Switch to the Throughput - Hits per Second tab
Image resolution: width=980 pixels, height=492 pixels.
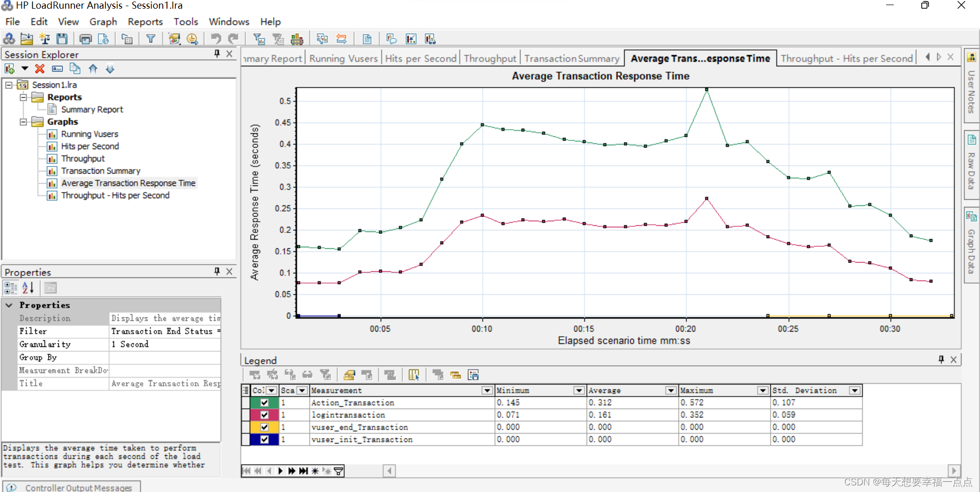[x=847, y=58]
